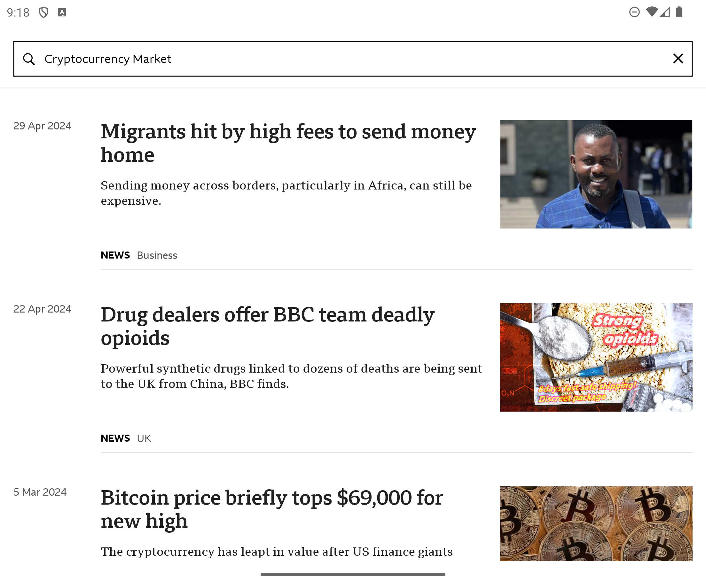This screenshot has height=588, width=706.
Task: Open the Strong opioids article thumbnail
Action: [x=596, y=358]
